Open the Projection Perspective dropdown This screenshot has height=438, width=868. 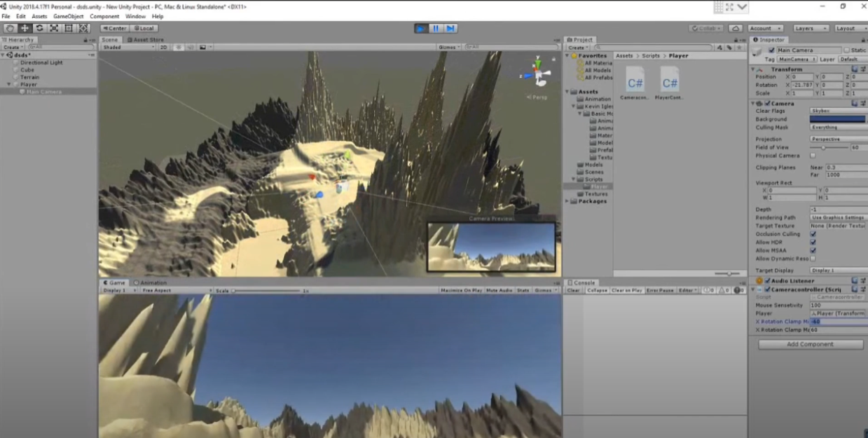[839, 139]
